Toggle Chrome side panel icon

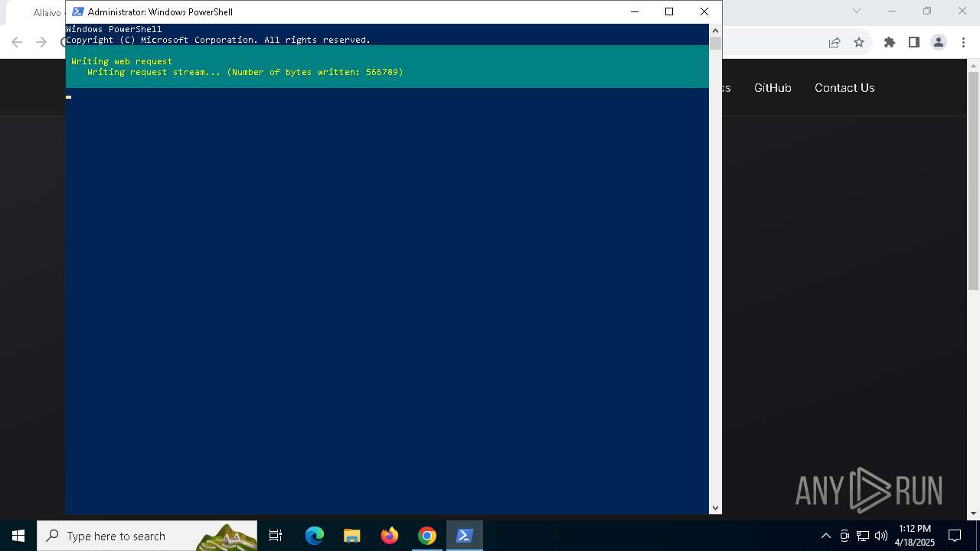click(913, 42)
